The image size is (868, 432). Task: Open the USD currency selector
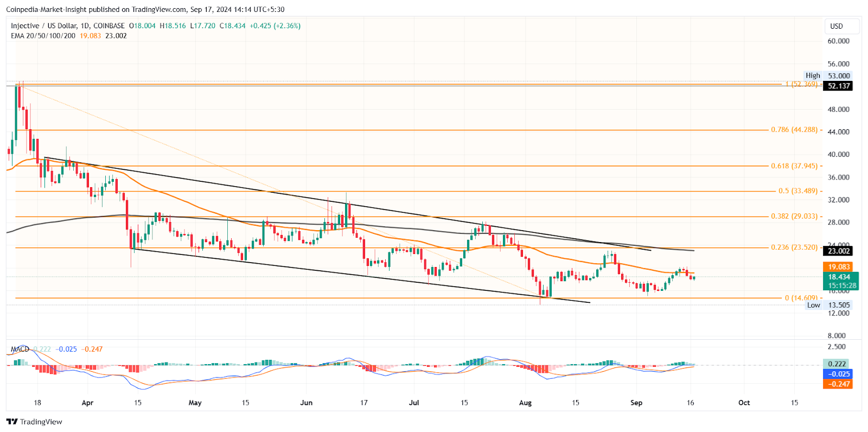[x=841, y=26]
